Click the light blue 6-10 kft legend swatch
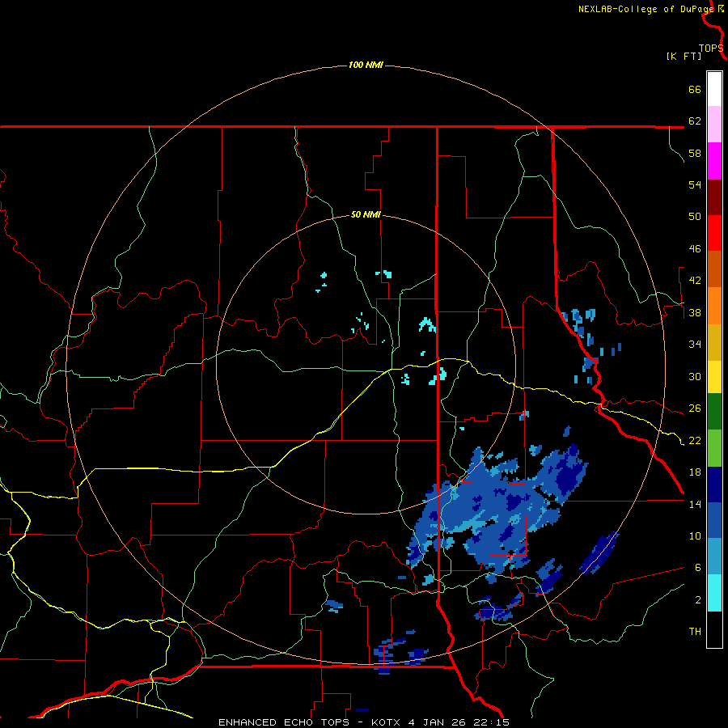This screenshot has height=728, width=728. point(714,557)
